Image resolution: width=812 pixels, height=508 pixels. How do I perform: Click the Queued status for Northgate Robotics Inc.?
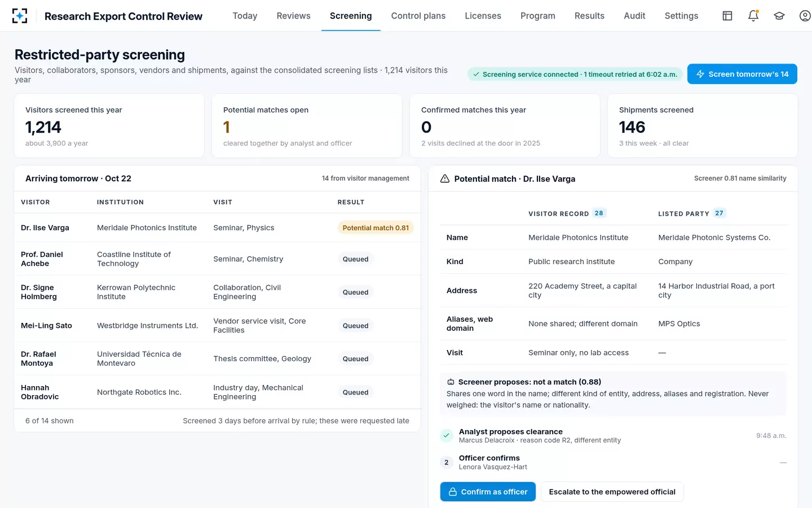click(x=355, y=392)
